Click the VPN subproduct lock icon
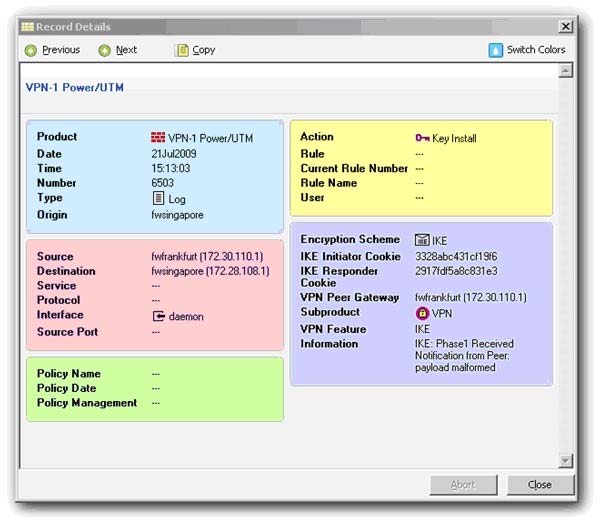 pyautogui.click(x=422, y=313)
